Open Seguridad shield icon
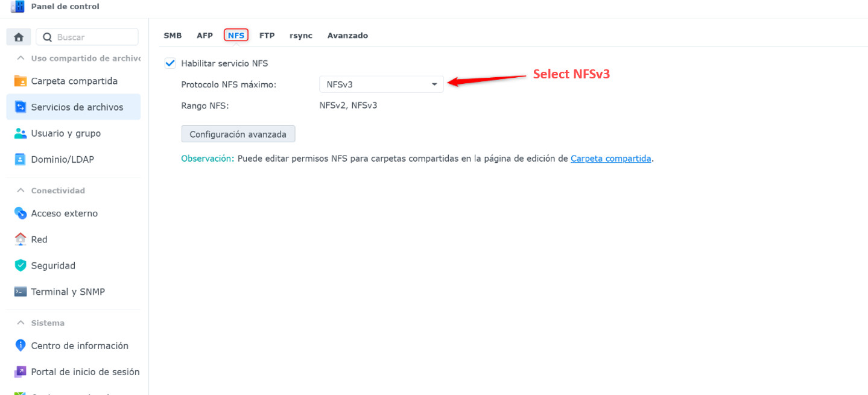This screenshot has width=868, height=395. pyautogui.click(x=21, y=265)
